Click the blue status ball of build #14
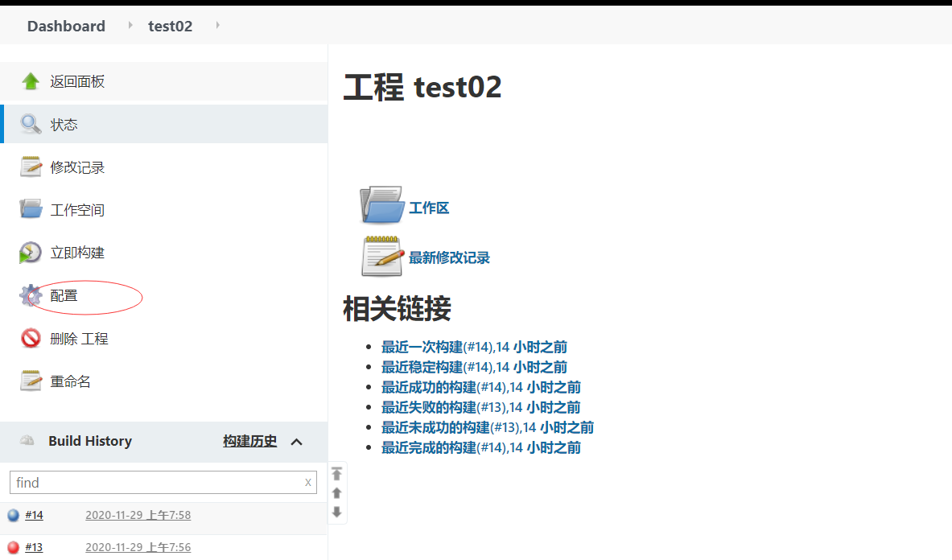Viewport: 952px width, 560px height. pos(13,516)
